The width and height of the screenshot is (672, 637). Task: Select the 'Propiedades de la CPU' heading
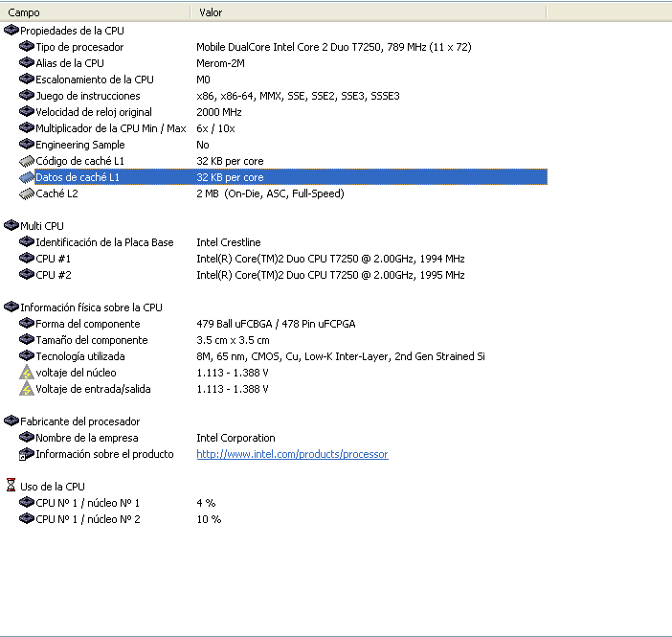(72, 31)
